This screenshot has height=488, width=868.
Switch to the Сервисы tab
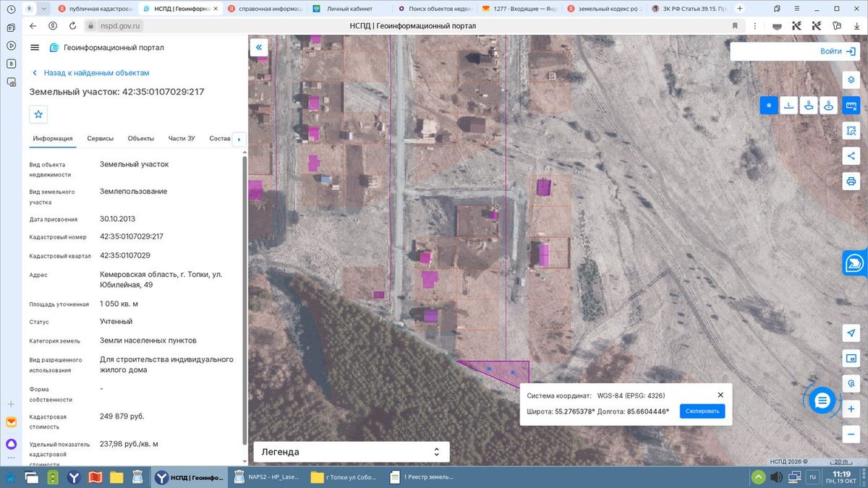point(101,138)
